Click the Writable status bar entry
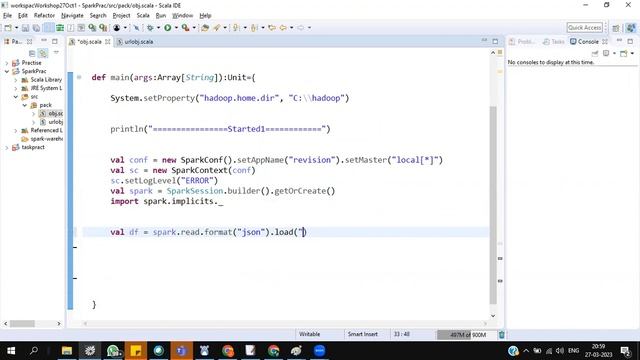 (x=309, y=334)
